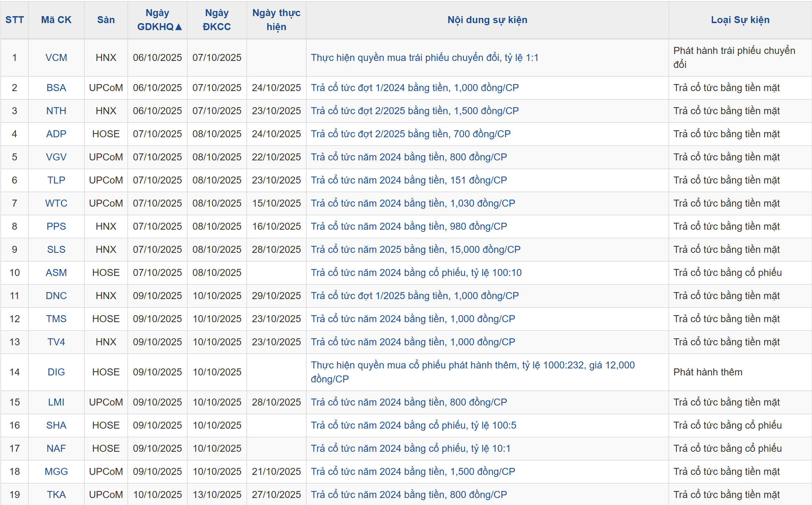Click the Sàn column header

(106, 20)
